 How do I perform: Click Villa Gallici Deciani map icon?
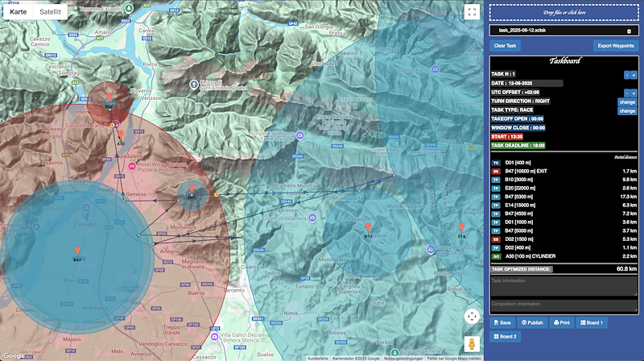(214, 337)
